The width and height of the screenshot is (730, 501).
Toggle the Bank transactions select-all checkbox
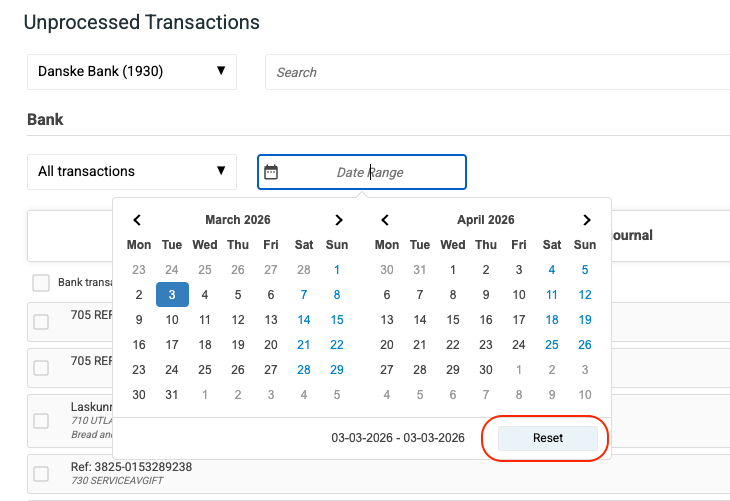point(41,283)
